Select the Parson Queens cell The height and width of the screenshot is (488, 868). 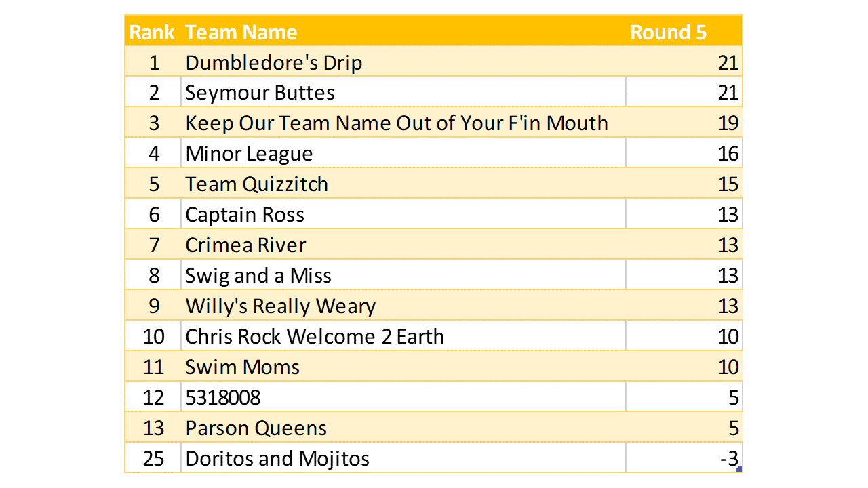[256, 428]
